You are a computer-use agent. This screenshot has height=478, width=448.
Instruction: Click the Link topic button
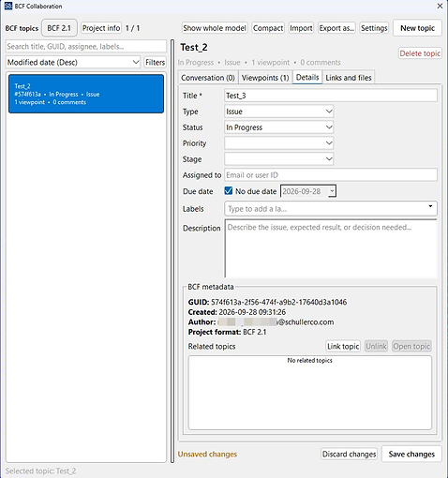click(343, 346)
